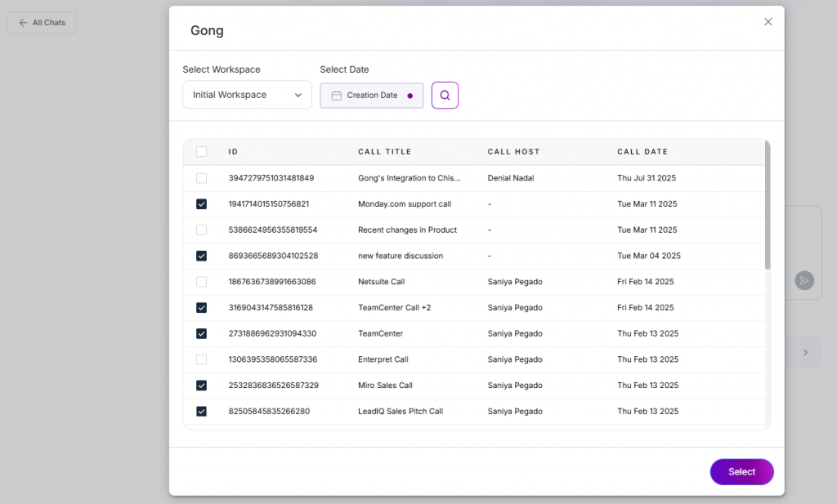Click ID 1941714015150756821
The width and height of the screenshot is (837, 504).
coord(268,203)
